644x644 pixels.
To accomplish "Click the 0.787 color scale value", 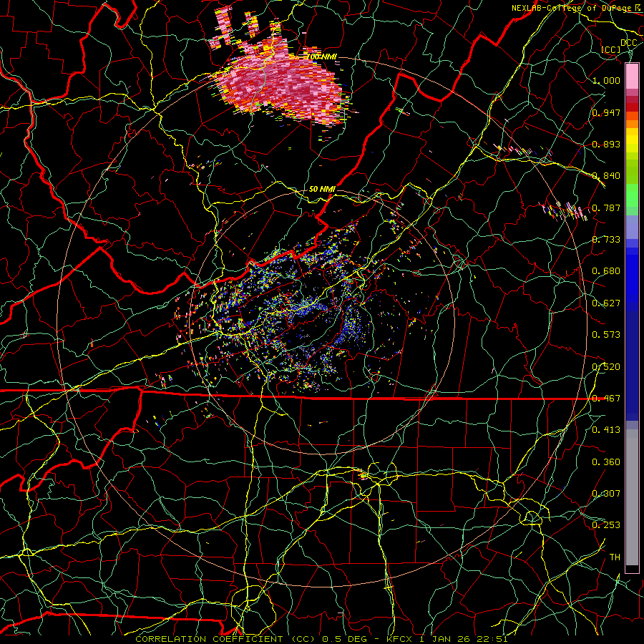I will pyautogui.click(x=606, y=208).
